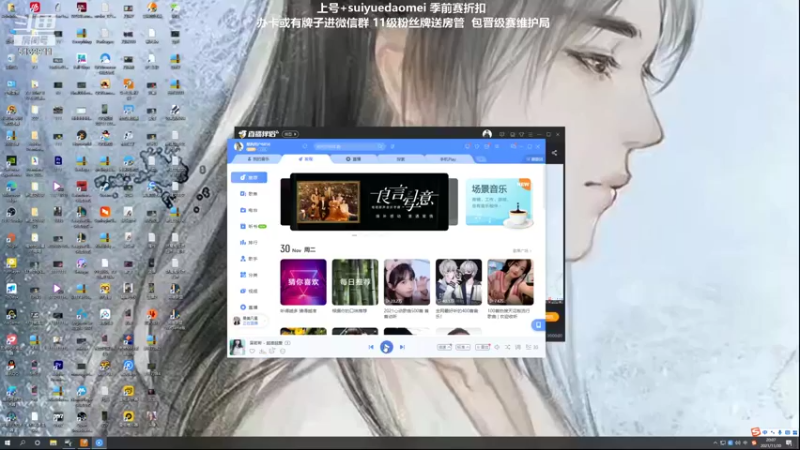Open the two anime boys playlist
The width and height of the screenshot is (800, 450).
click(x=459, y=282)
